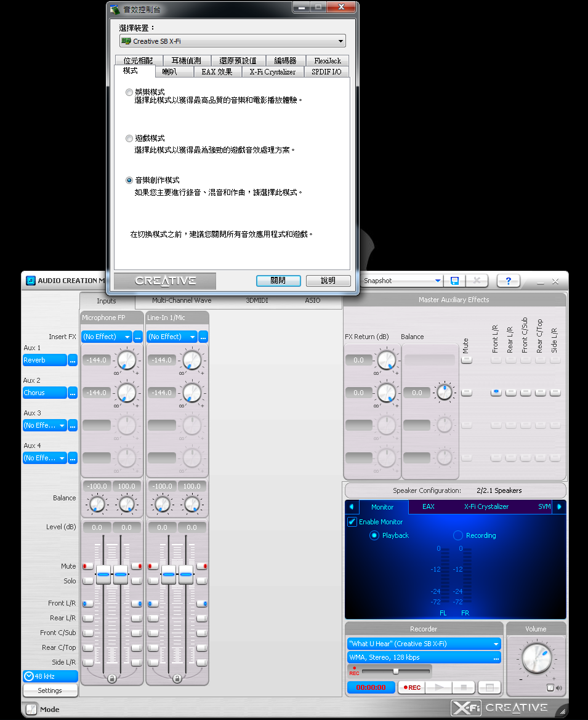Toggle the fader link lock on Microphone FP strip
The width and height of the screenshot is (588, 720).
tap(111, 678)
